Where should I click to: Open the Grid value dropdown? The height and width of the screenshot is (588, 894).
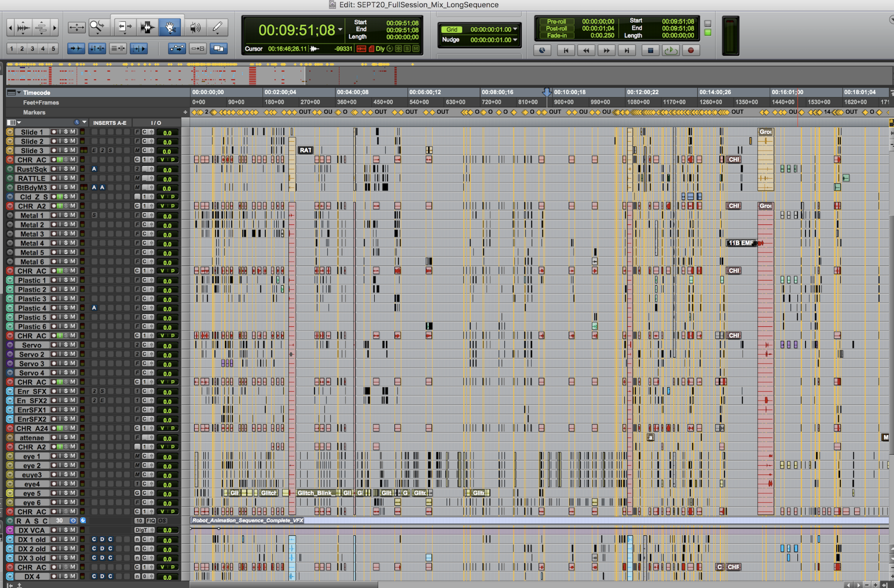click(515, 30)
